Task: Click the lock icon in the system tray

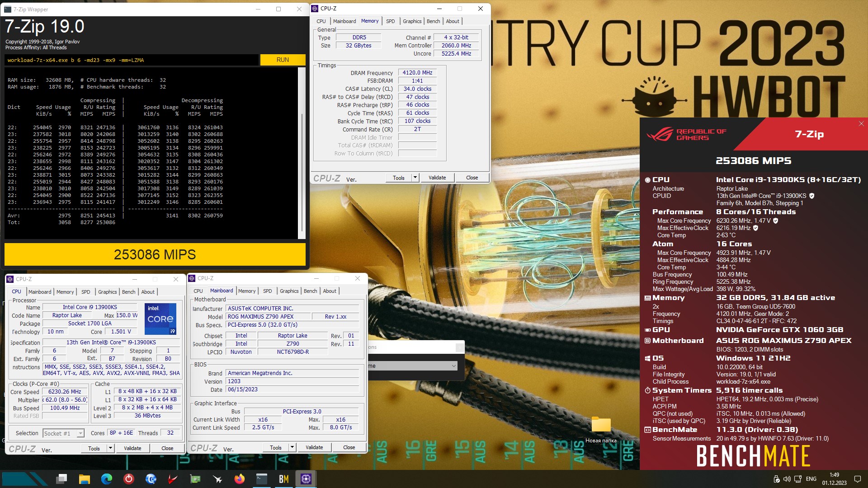Action: click(x=776, y=479)
